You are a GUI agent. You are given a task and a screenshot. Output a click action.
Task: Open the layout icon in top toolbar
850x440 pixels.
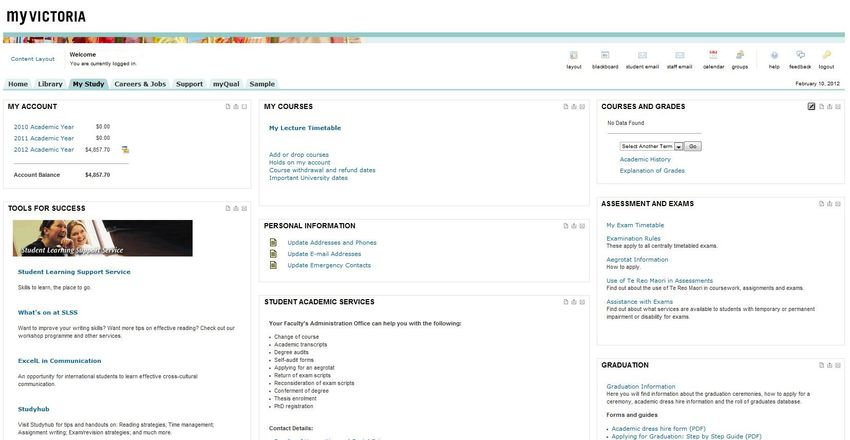tap(574, 55)
